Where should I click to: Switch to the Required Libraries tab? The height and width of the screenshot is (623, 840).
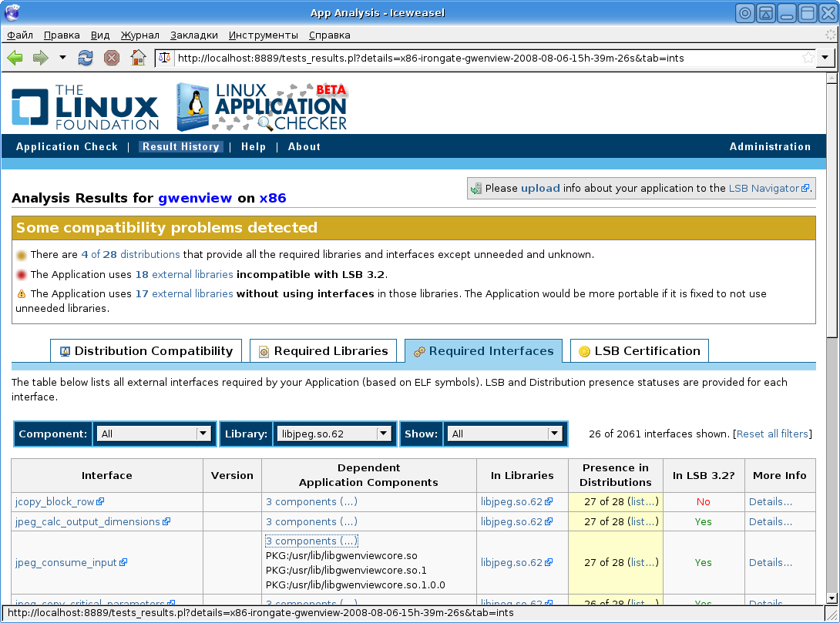pyautogui.click(x=323, y=351)
